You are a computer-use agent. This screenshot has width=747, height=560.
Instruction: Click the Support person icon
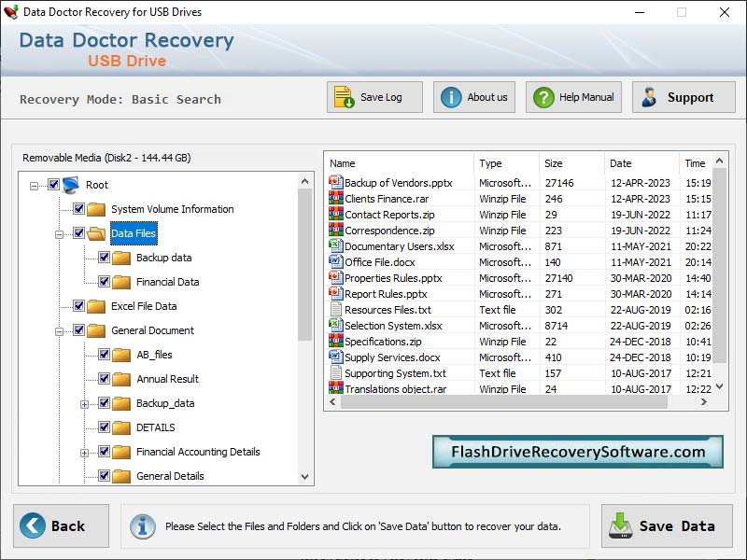[649, 98]
